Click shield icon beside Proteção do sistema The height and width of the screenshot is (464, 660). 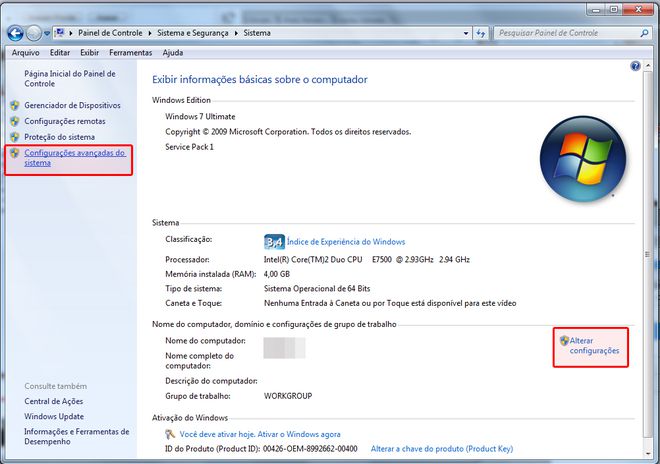pyautogui.click(x=15, y=137)
